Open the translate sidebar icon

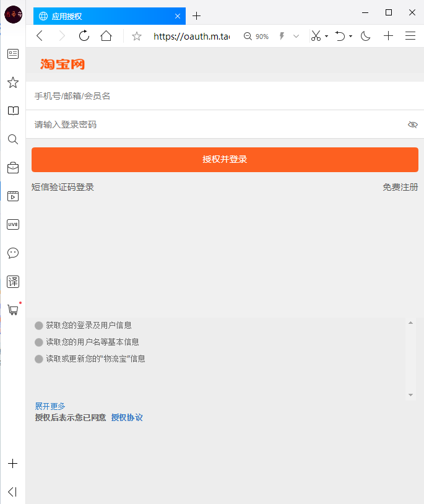pyautogui.click(x=13, y=282)
